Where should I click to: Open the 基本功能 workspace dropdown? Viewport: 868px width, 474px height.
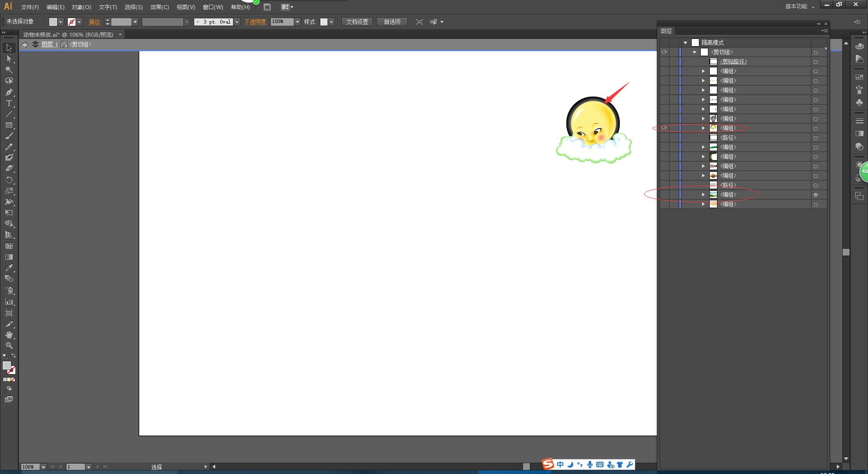[x=799, y=6]
